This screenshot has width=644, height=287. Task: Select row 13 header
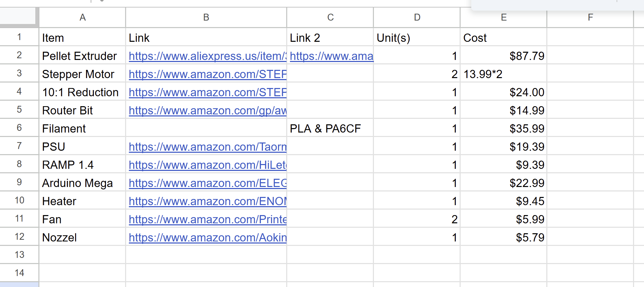coord(19,255)
